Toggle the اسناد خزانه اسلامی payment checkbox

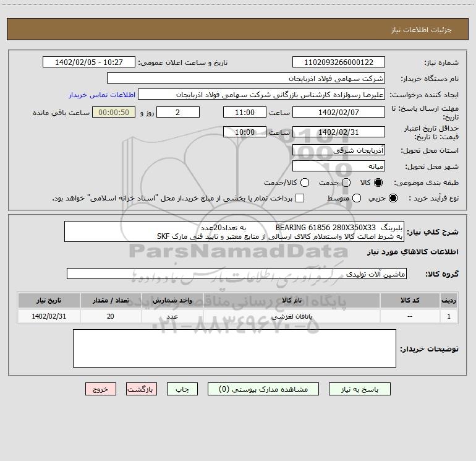click(300, 198)
